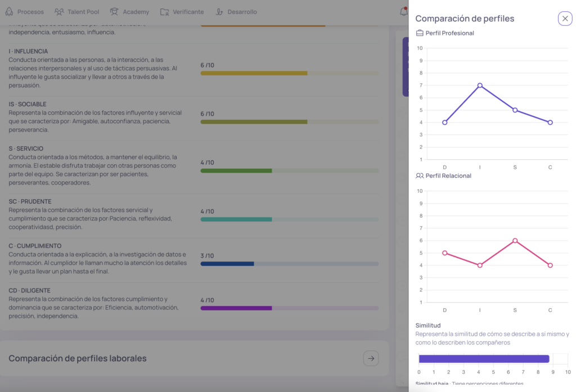Click the people icon beside Perfil Relacional

(x=420, y=176)
